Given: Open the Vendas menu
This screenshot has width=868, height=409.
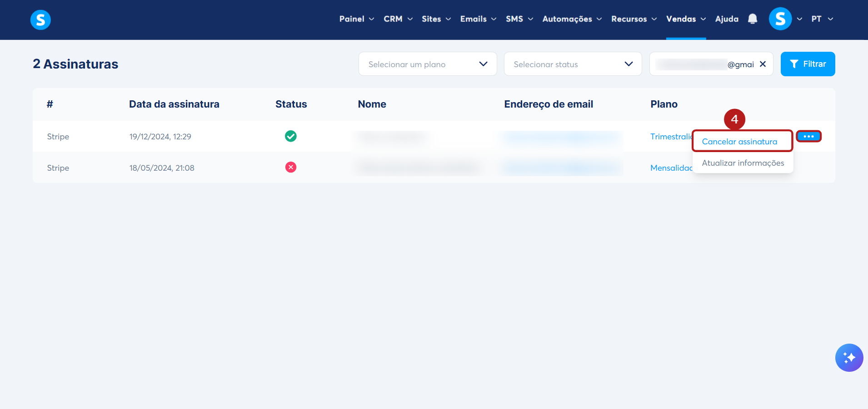Looking at the screenshot, I should click(x=686, y=19).
